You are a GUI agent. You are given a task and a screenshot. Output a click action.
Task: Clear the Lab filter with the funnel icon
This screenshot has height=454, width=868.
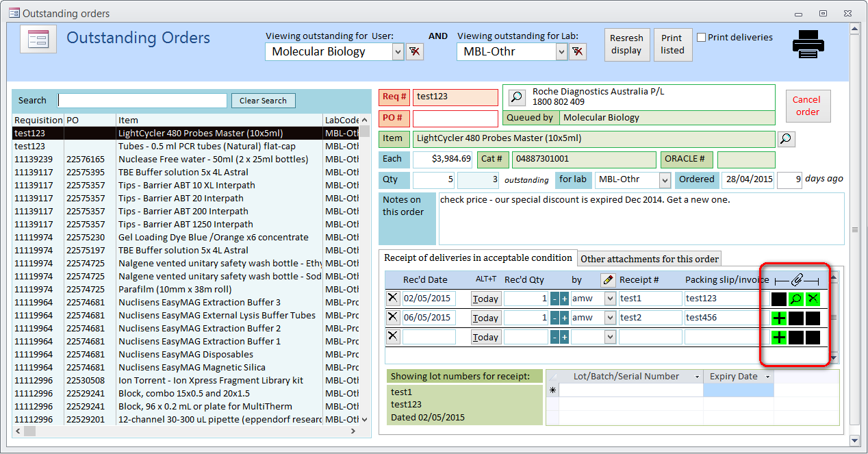coord(578,51)
